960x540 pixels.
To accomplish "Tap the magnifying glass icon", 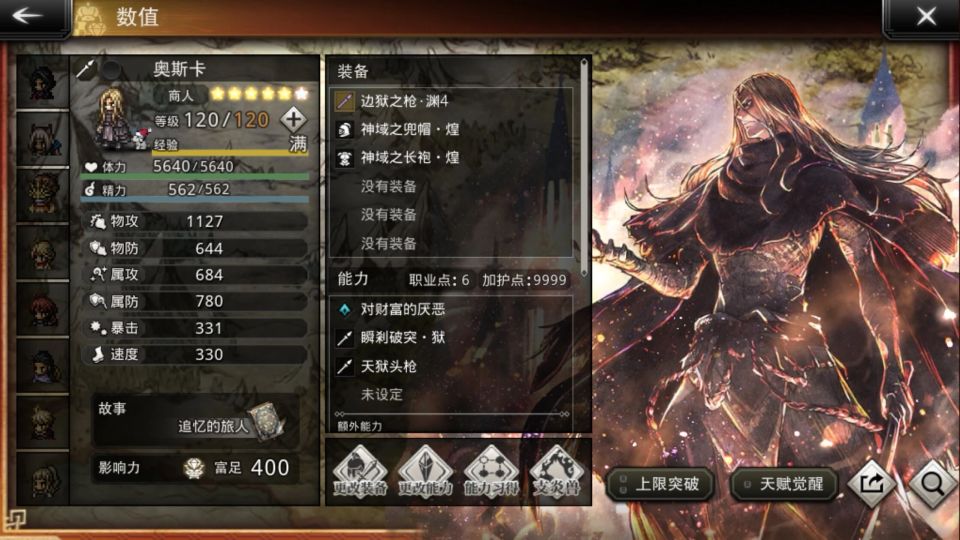I will pyautogui.click(x=932, y=484).
